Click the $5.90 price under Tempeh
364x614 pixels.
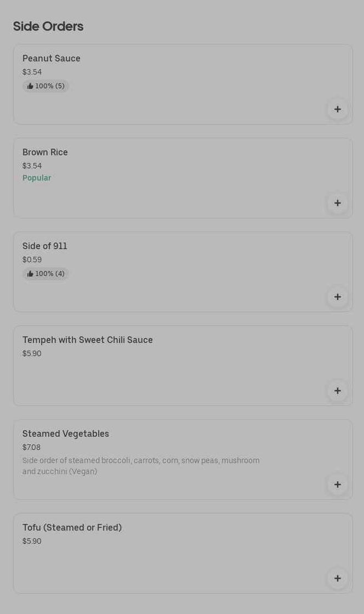[x=32, y=354]
